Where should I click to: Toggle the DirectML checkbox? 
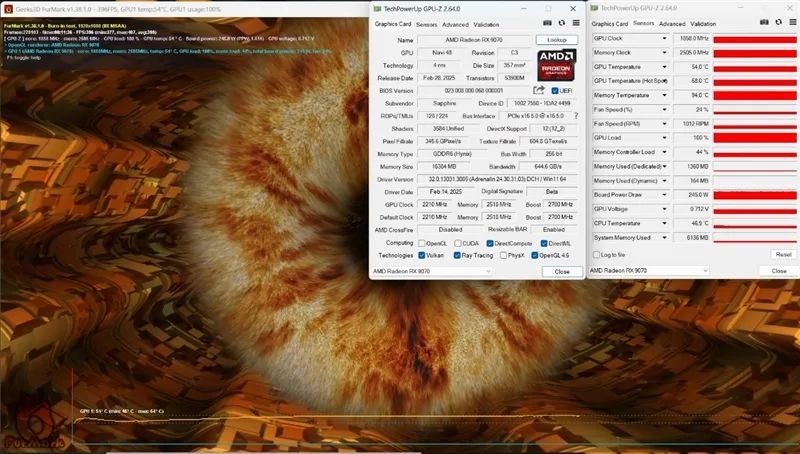pos(544,243)
